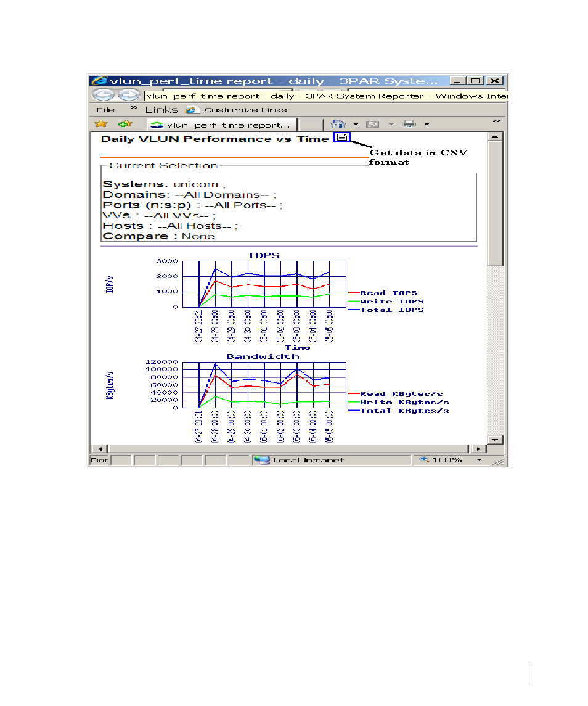
Task: Click the Links toolbar label
Action: pos(161,110)
